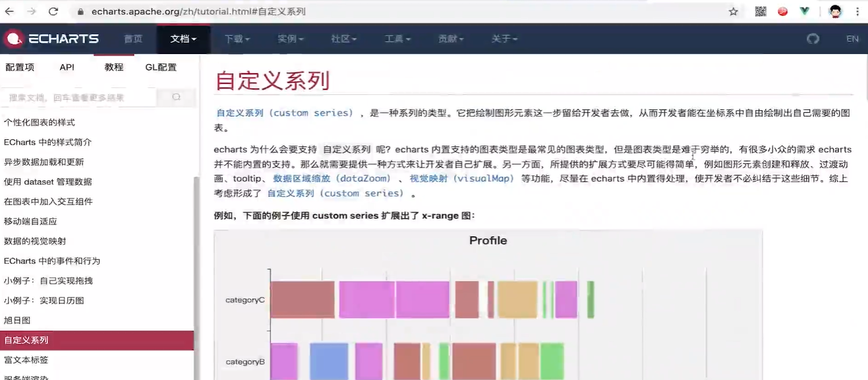Open 小例子：自己实现拖拽 in the sidebar
This screenshot has width=868, height=380.
click(48, 281)
